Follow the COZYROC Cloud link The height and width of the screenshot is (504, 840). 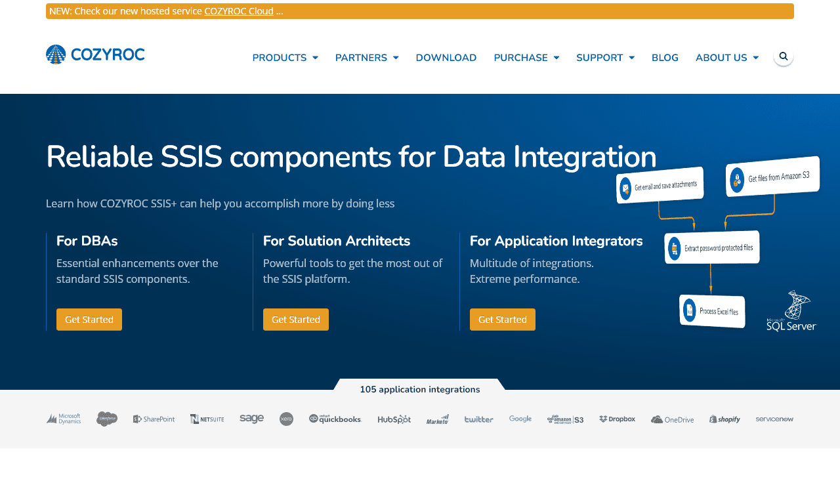[239, 11]
